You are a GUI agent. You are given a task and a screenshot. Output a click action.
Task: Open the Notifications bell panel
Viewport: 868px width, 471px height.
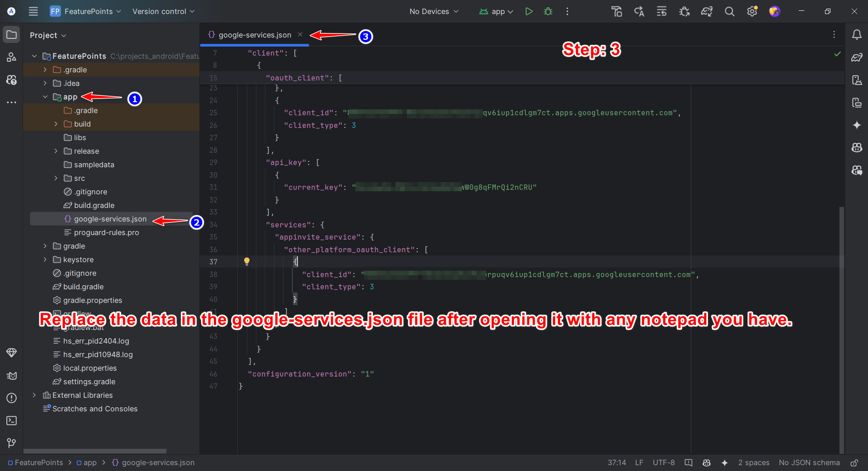tap(857, 34)
